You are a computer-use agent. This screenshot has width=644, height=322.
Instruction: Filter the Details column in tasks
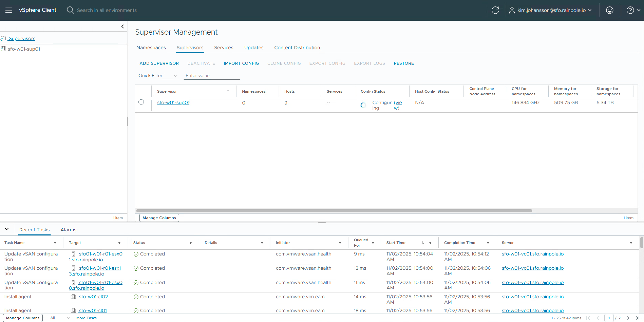(262, 243)
